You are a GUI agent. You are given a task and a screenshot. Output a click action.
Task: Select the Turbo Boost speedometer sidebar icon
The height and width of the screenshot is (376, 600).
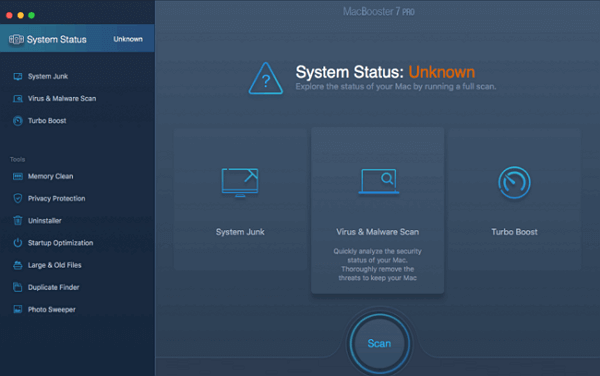coord(18,121)
